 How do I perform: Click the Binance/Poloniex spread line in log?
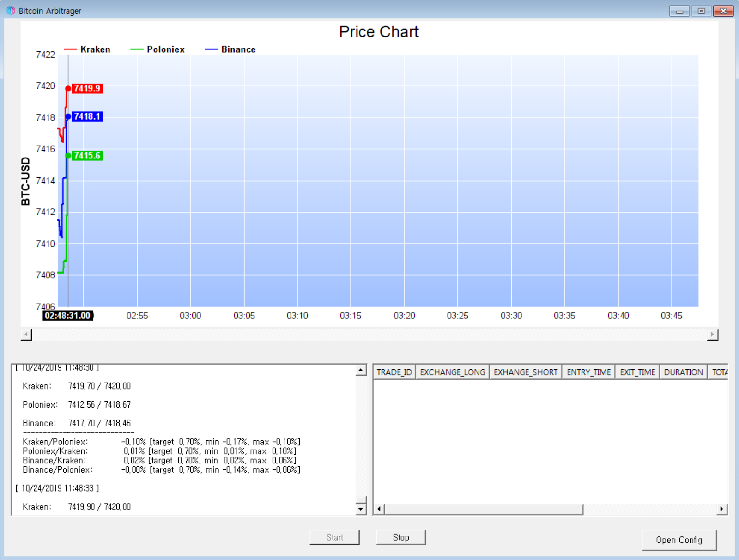tap(161, 469)
